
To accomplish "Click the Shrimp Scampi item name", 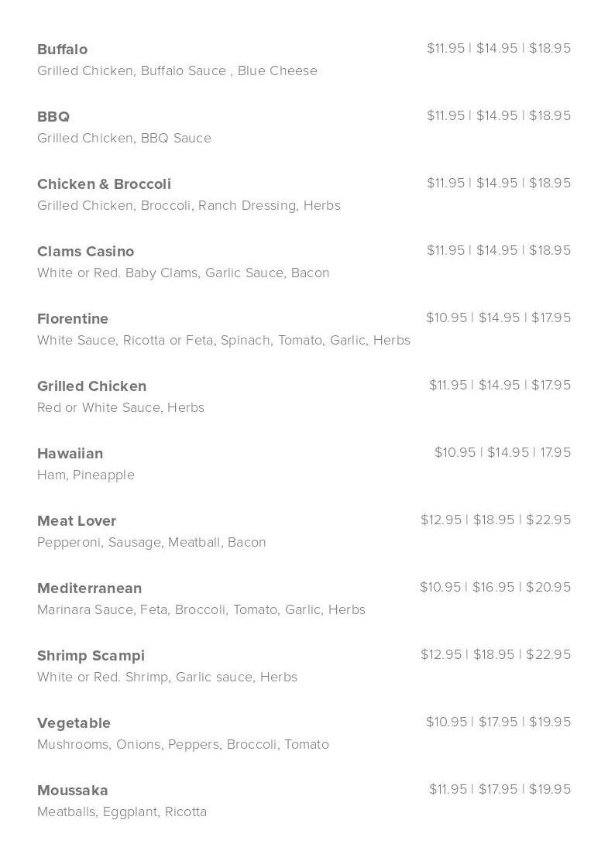I will (91, 656).
